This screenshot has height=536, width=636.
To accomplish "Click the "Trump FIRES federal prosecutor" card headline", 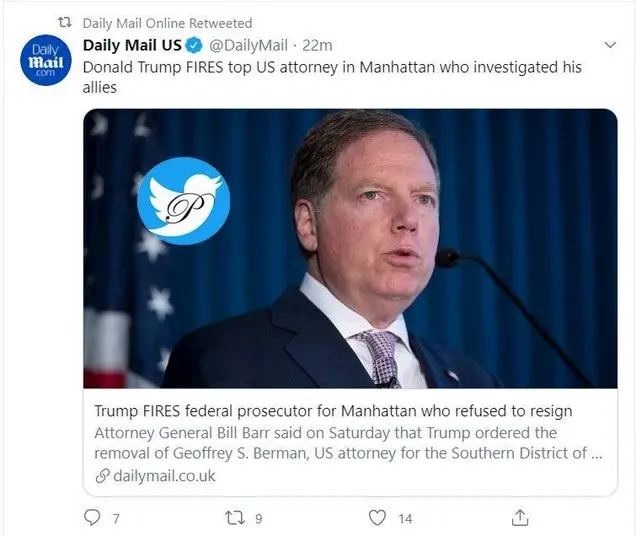I will (333, 411).
